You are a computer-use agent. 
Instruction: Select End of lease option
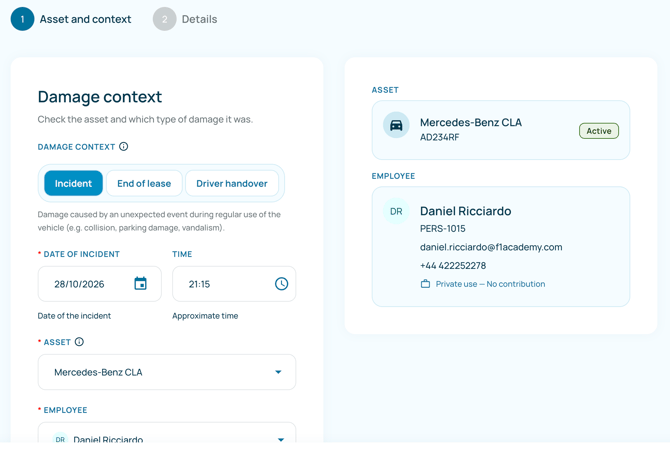[x=144, y=183]
